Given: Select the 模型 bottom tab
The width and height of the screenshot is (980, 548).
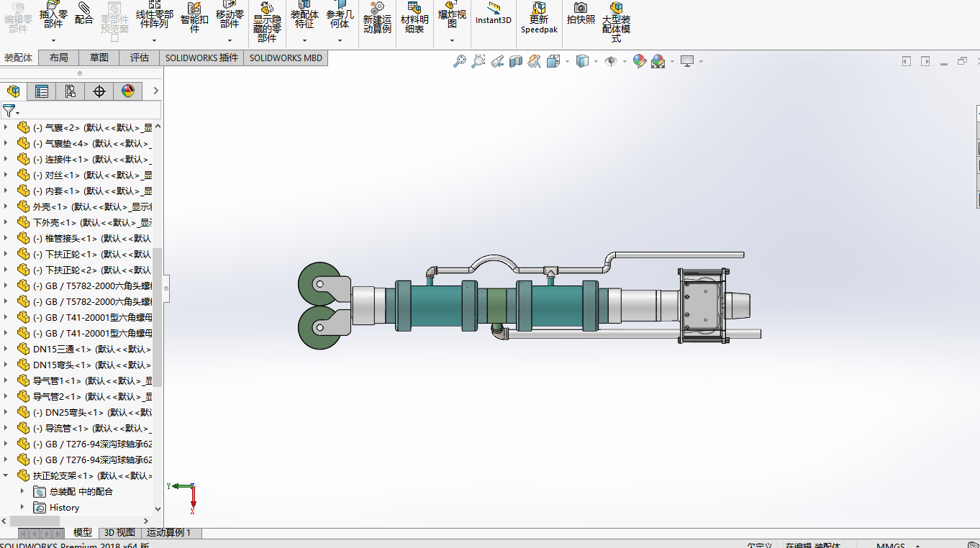Looking at the screenshot, I should click(x=83, y=533).
